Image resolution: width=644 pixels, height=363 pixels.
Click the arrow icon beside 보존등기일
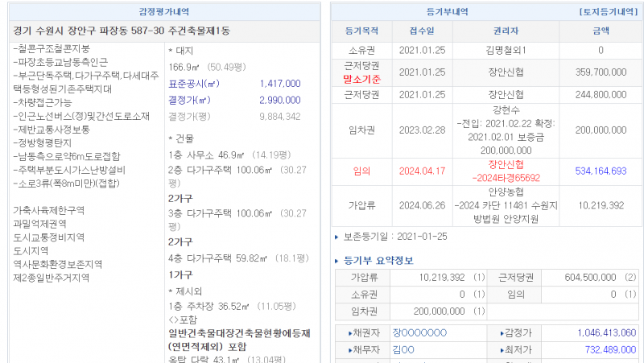coord(336,237)
